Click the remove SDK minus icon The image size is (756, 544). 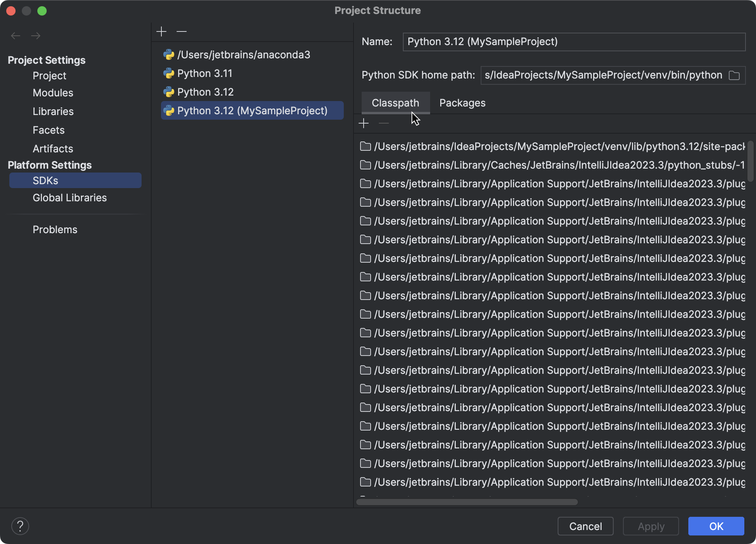182,31
